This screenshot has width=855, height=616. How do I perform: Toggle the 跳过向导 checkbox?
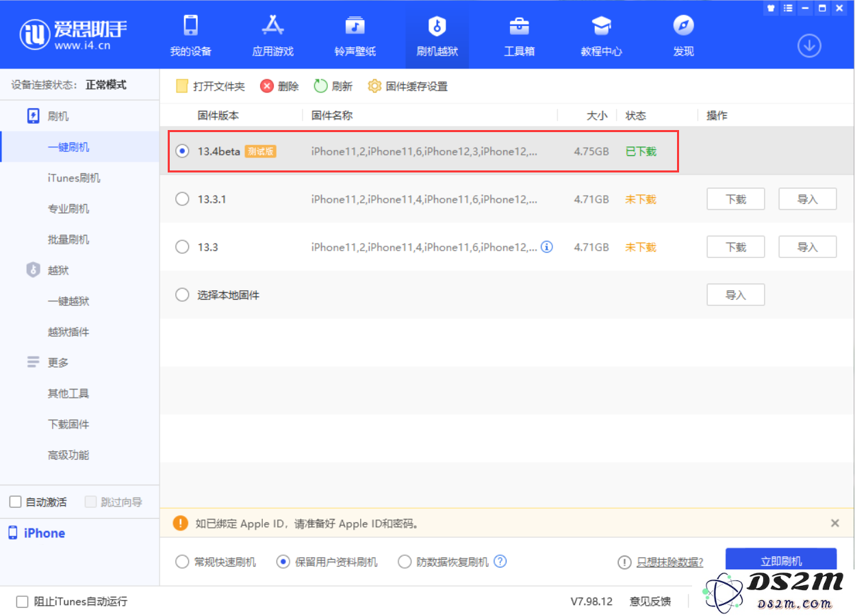click(x=90, y=502)
